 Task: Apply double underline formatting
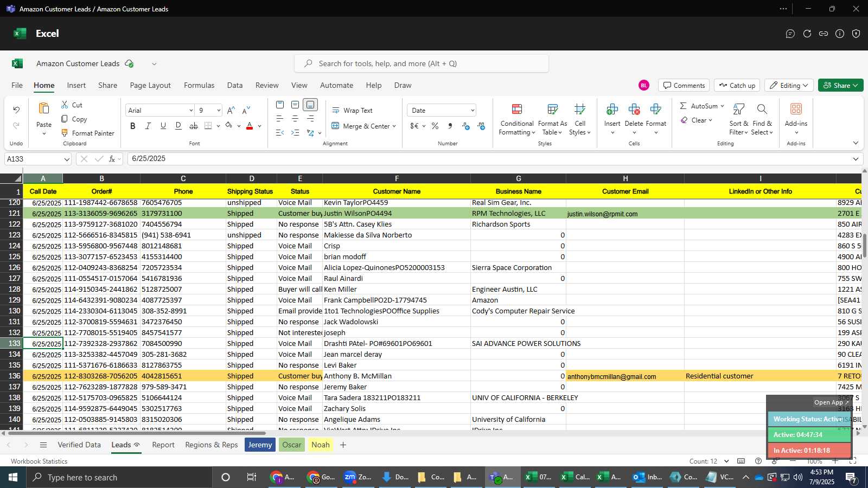(x=178, y=126)
